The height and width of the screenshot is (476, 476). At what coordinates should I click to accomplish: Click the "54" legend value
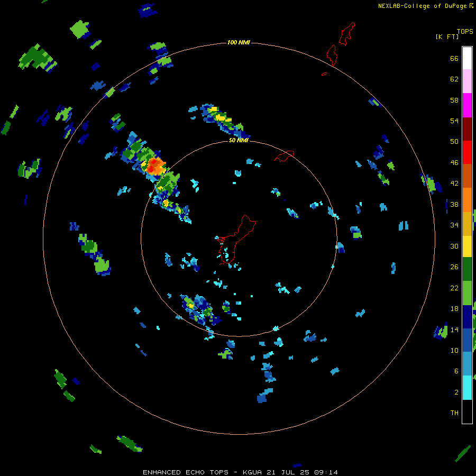454,121
